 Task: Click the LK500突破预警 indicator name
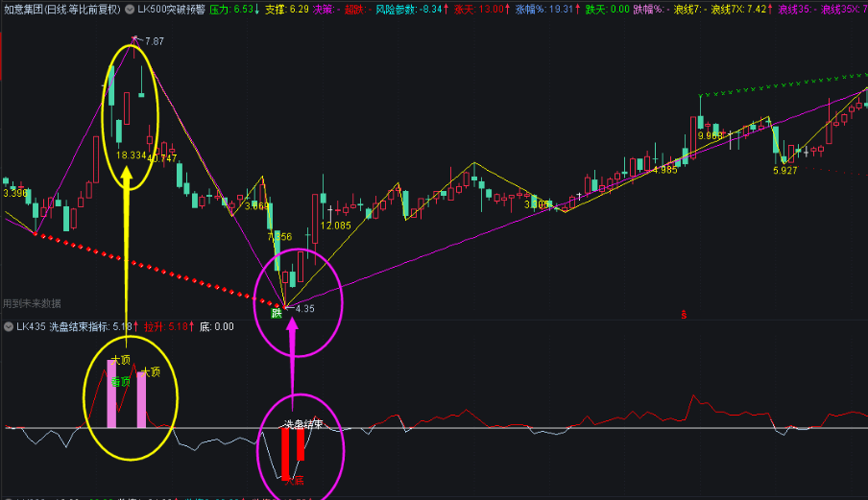point(171,10)
